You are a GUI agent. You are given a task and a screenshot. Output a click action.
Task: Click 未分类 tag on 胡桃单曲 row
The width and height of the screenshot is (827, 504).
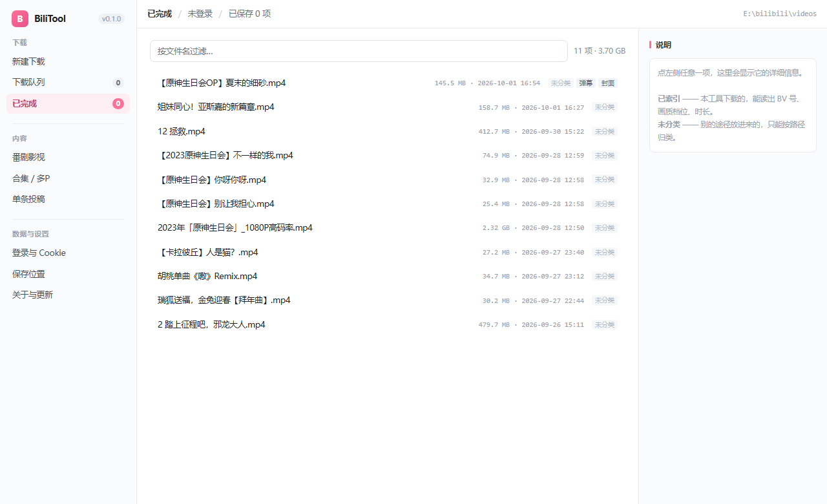pos(605,276)
